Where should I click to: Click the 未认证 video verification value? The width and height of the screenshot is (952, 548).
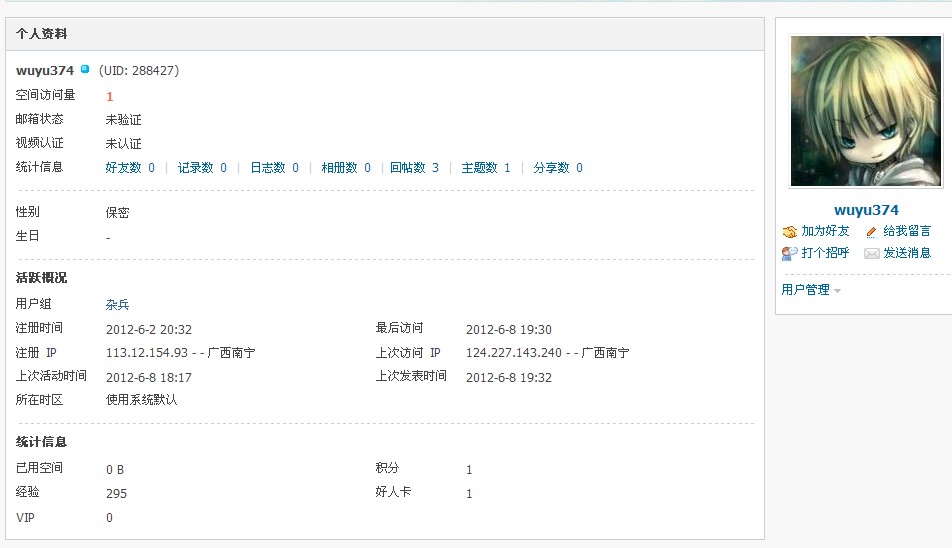[123, 144]
